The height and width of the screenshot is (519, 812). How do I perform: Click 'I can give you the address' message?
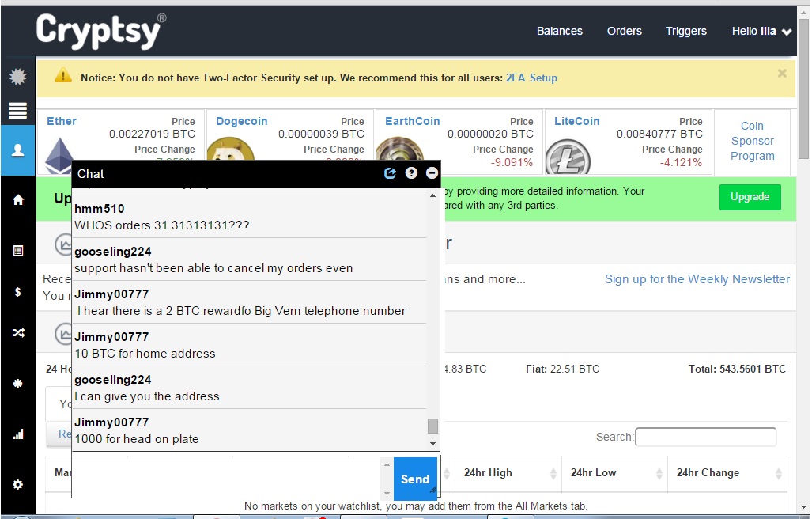(x=146, y=396)
